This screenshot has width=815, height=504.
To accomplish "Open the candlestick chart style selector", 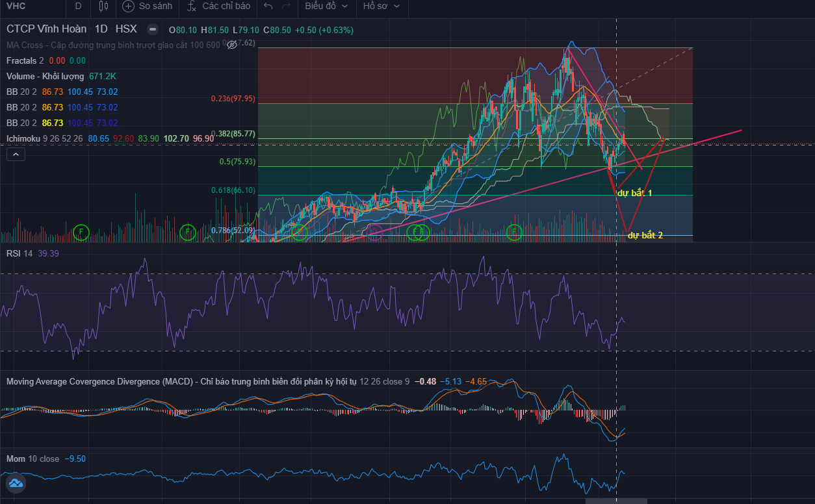I will coord(103,6).
